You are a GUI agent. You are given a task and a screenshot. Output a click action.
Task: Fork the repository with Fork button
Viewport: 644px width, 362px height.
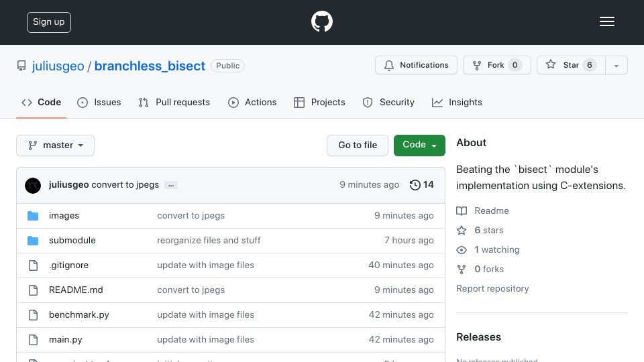(497, 65)
